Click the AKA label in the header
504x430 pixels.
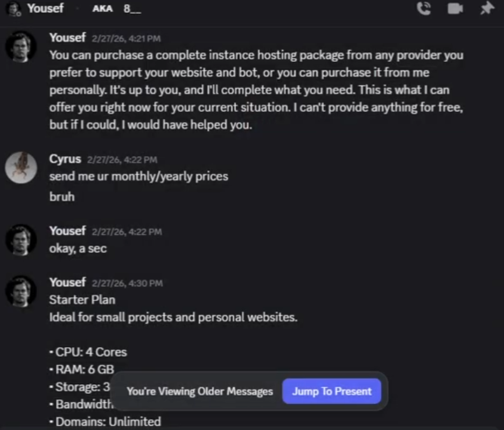coord(102,9)
